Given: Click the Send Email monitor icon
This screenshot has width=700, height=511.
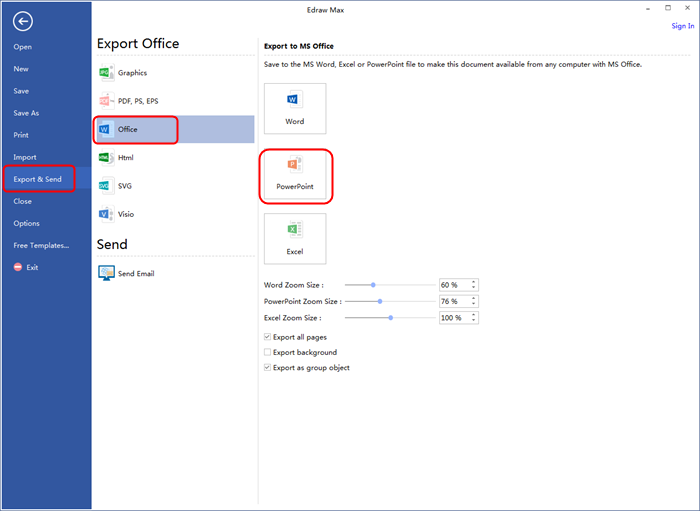Looking at the screenshot, I should (x=106, y=273).
